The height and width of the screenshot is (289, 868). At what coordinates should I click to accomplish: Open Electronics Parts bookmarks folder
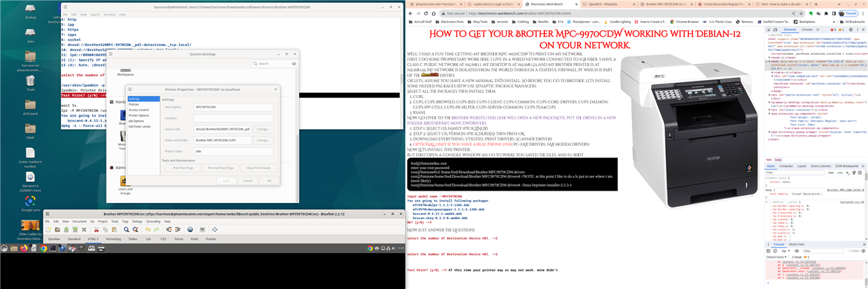click(x=450, y=22)
